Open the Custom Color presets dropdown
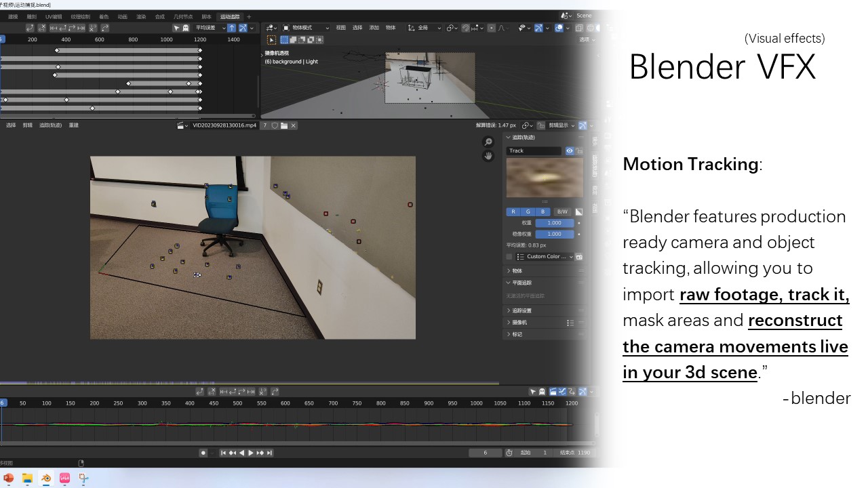 545,257
